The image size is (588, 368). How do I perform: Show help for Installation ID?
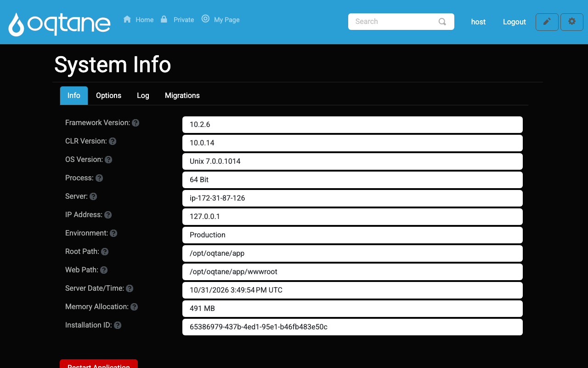click(118, 325)
